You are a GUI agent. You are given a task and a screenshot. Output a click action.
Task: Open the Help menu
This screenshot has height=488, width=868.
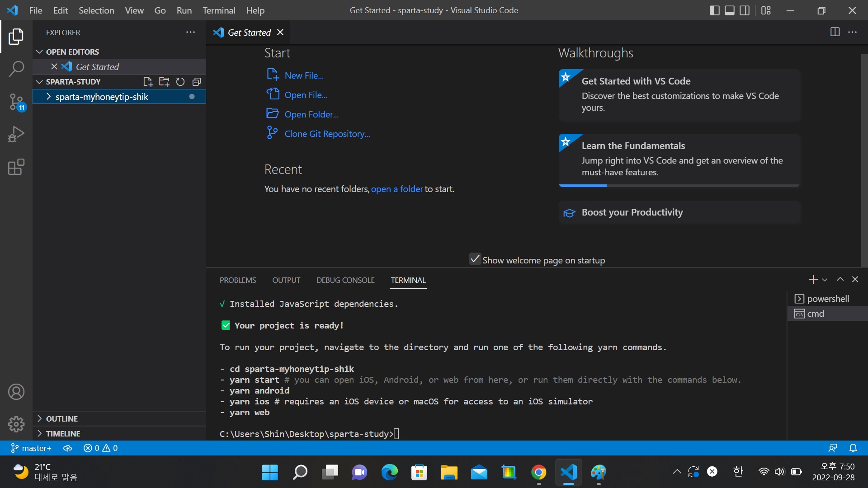[255, 10]
